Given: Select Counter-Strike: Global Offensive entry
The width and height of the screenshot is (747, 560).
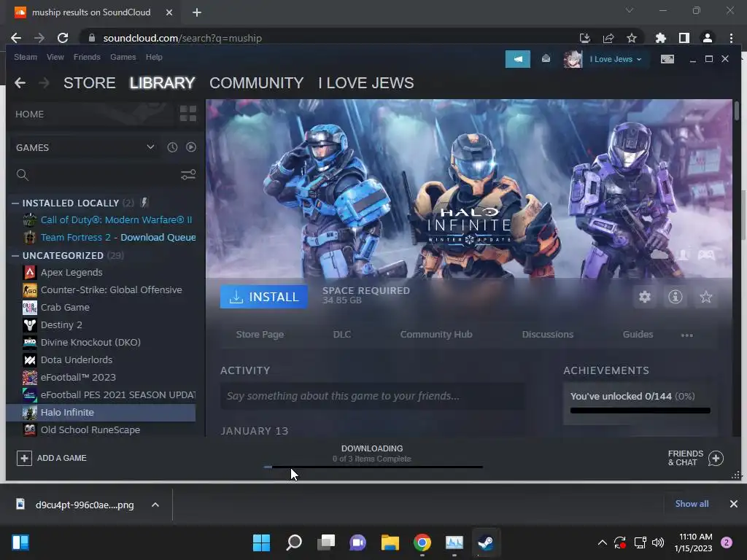Looking at the screenshot, I should click(x=111, y=289).
